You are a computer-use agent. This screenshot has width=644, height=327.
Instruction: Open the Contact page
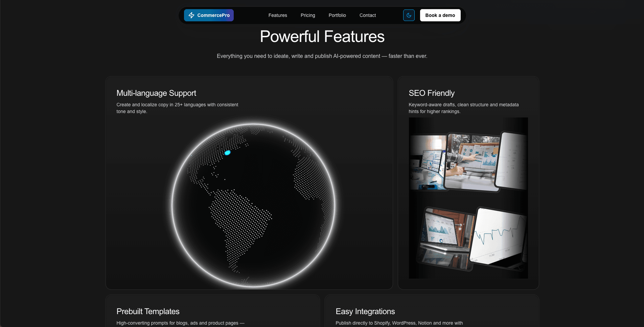pyautogui.click(x=367, y=15)
